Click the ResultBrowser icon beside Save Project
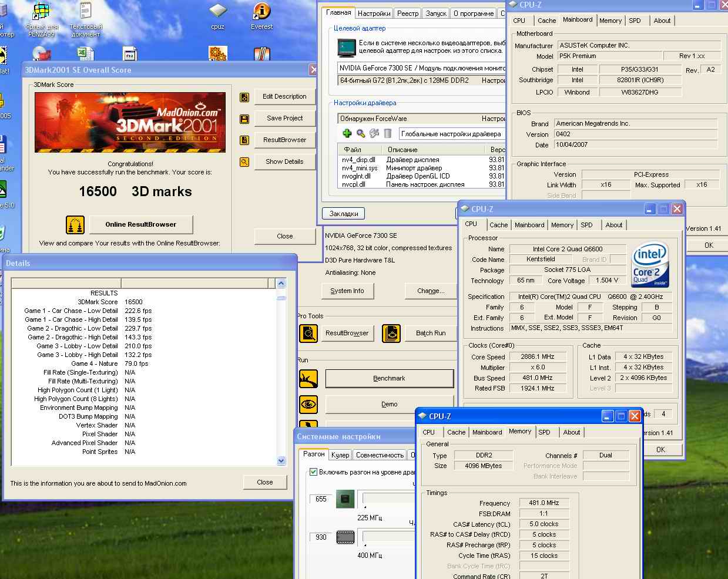Viewport: 728px width, 579px height. [244, 140]
